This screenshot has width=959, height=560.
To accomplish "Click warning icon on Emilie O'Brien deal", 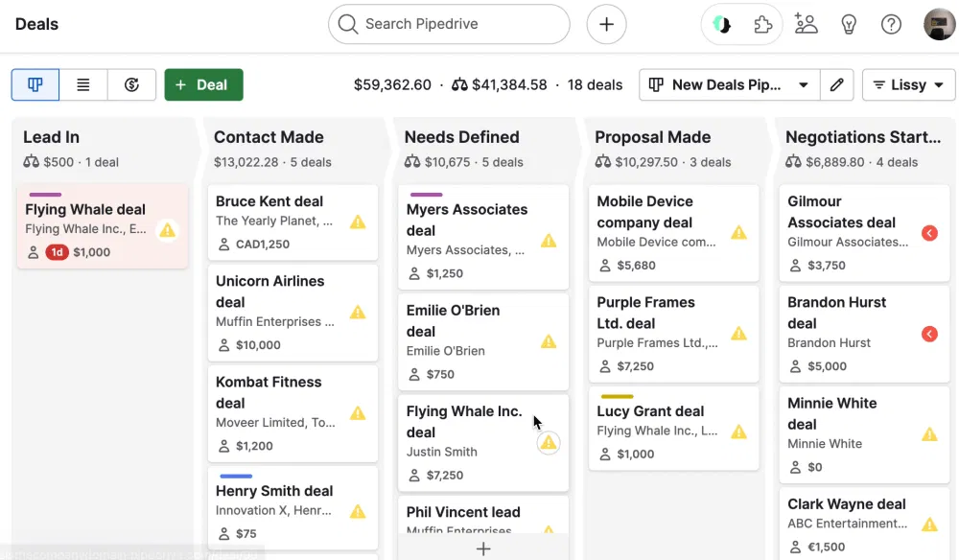I will 549,341.
